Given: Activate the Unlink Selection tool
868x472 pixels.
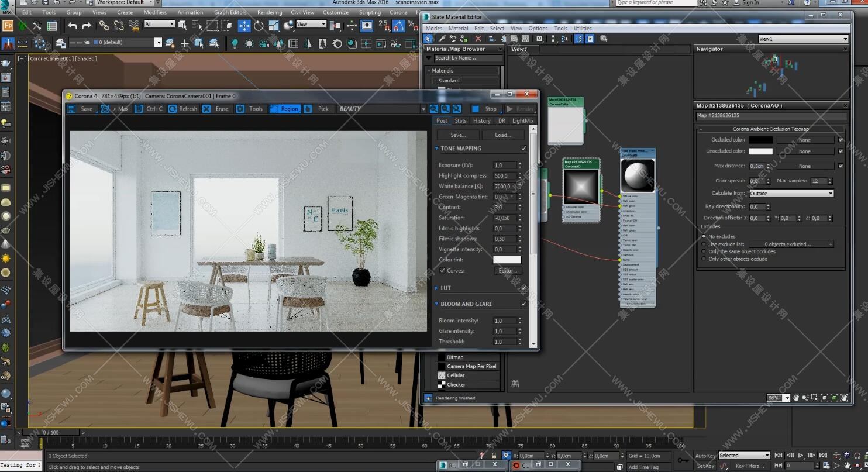Looking at the screenshot, I should (119, 26).
